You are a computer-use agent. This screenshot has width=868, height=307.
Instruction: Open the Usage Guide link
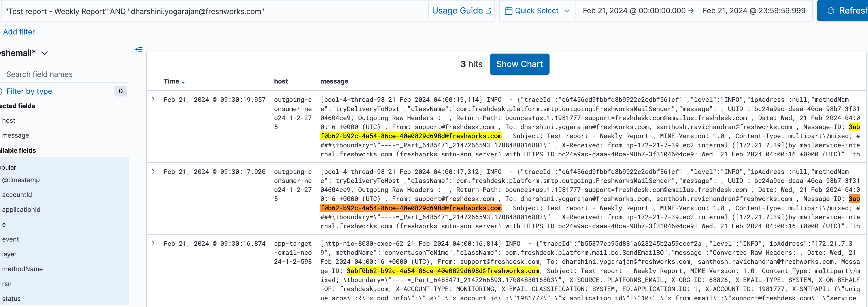(457, 11)
